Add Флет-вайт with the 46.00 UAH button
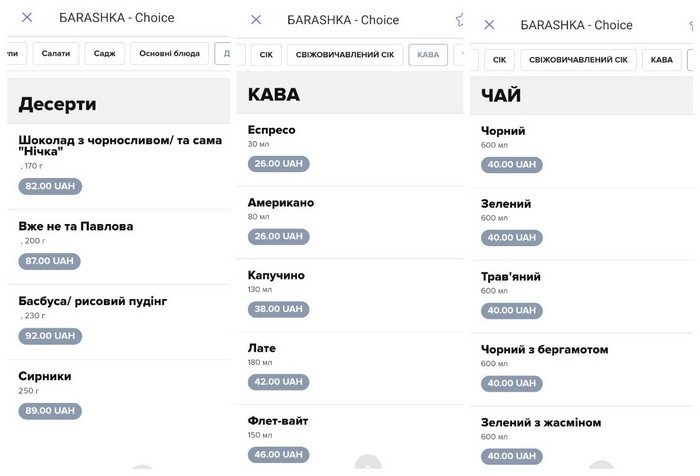 [279, 455]
